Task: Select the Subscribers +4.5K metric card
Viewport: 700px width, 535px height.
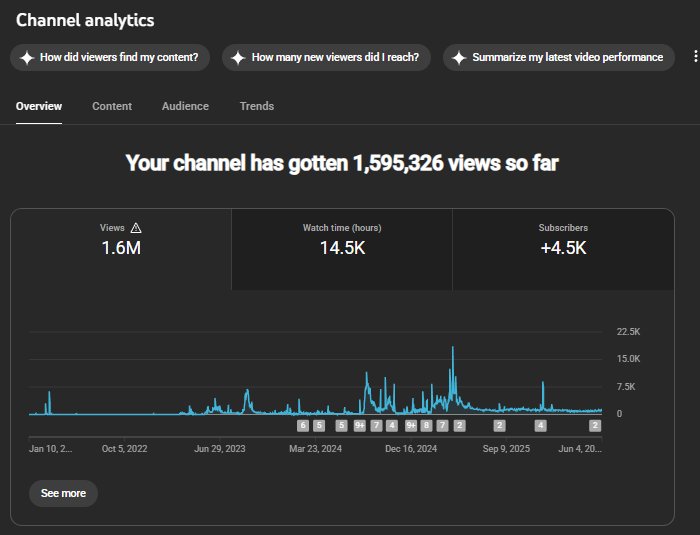Action: click(x=563, y=249)
